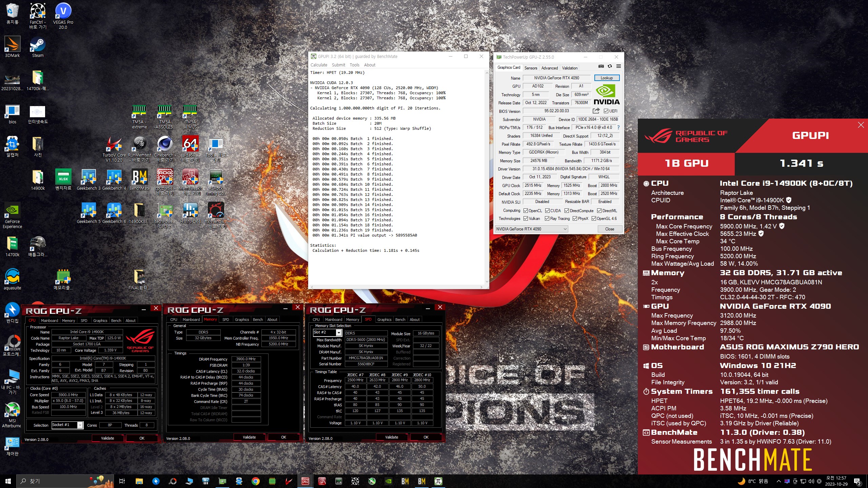Open the TM5A-extreme desktop shortcut
This screenshot has height=488, width=868.
[139, 117]
